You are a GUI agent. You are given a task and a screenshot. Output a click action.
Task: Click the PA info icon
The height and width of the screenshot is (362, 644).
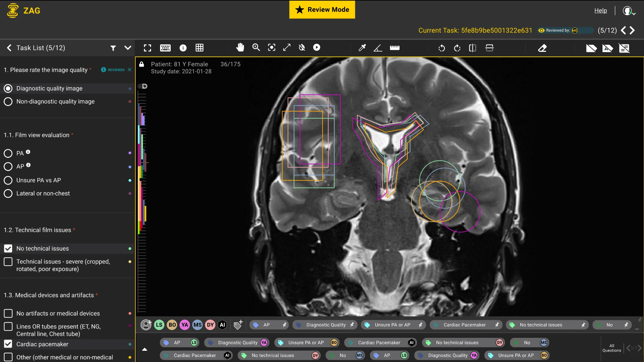28,152
